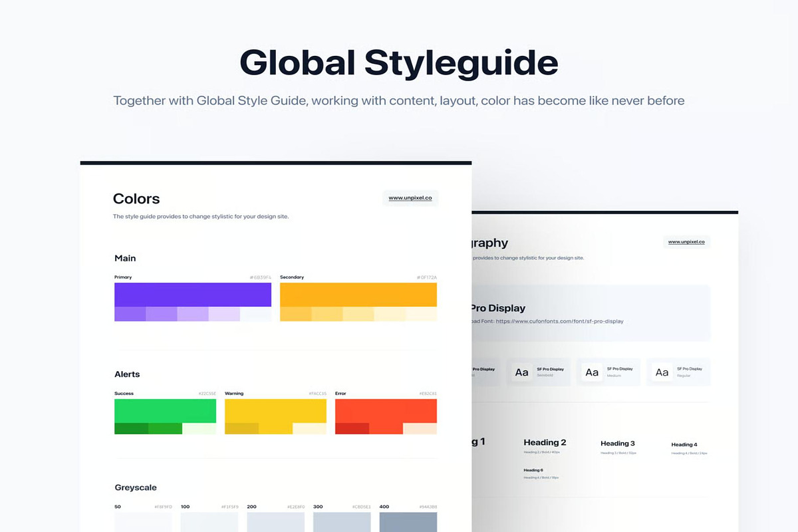Viewport: 798px width, 532px height.
Task: Click the 'Heading 3' type sample
Action: point(618,444)
